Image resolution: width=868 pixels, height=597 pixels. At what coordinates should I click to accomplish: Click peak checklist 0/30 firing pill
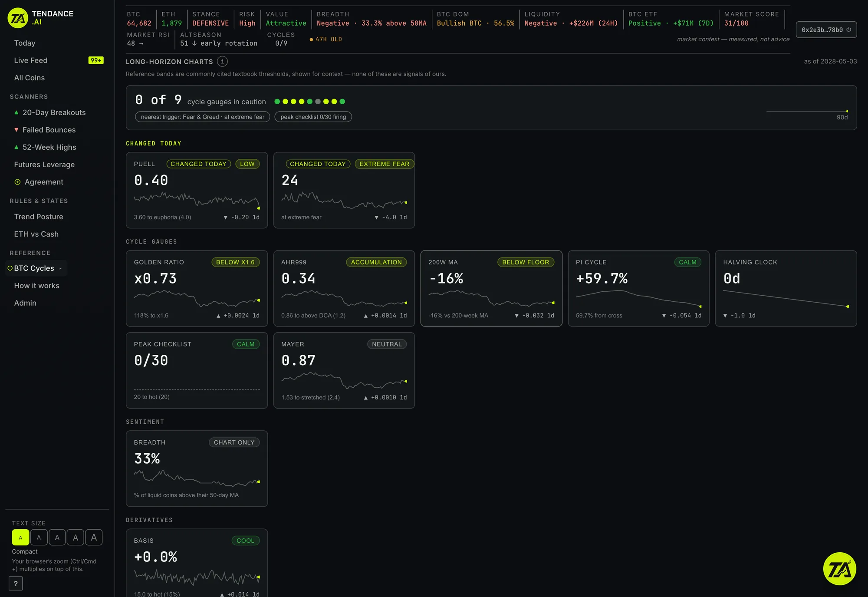(x=313, y=117)
